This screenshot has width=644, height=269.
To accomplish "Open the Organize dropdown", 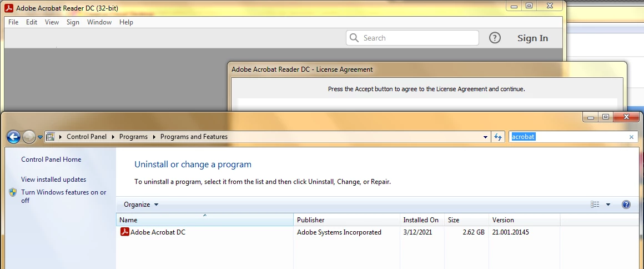I will pyautogui.click(x=141, y=205).
